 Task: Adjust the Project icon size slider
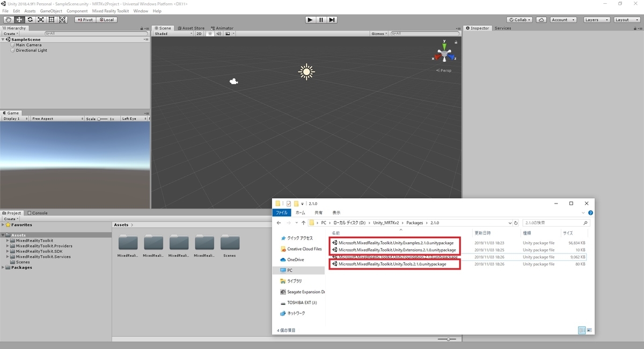tap(448, 339)
